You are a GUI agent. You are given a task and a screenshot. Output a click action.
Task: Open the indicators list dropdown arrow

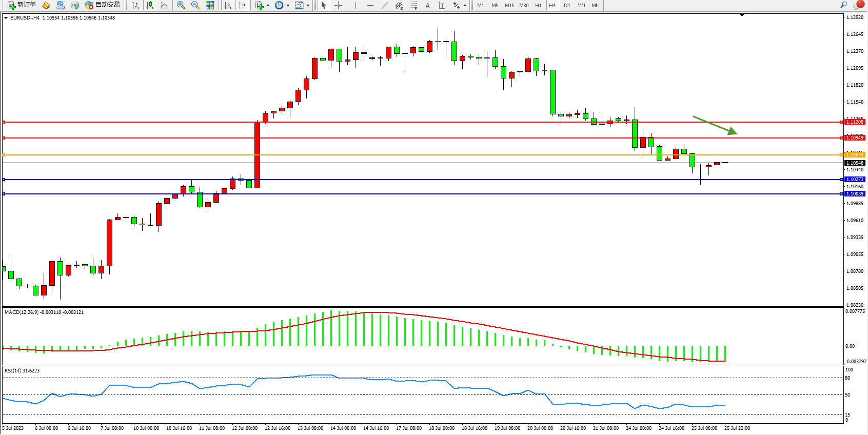[x=268, y=5]
